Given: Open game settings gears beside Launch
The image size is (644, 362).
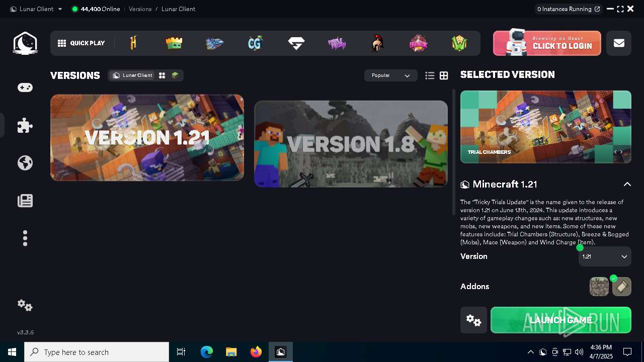Looking at the screenshot, I should (473, 320).
